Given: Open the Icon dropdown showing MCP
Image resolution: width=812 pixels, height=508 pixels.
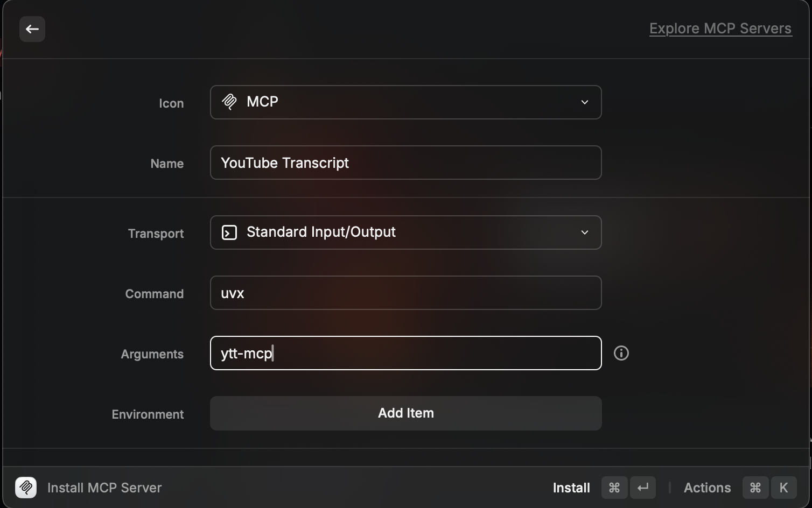Looking at the screenshot, I should coord(405,102).
